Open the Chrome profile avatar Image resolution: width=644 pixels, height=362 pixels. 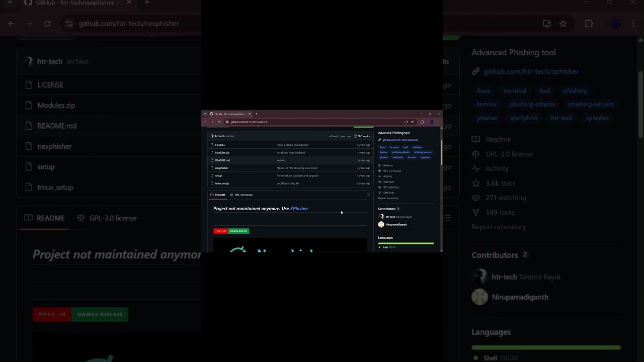tap(432, 122)
